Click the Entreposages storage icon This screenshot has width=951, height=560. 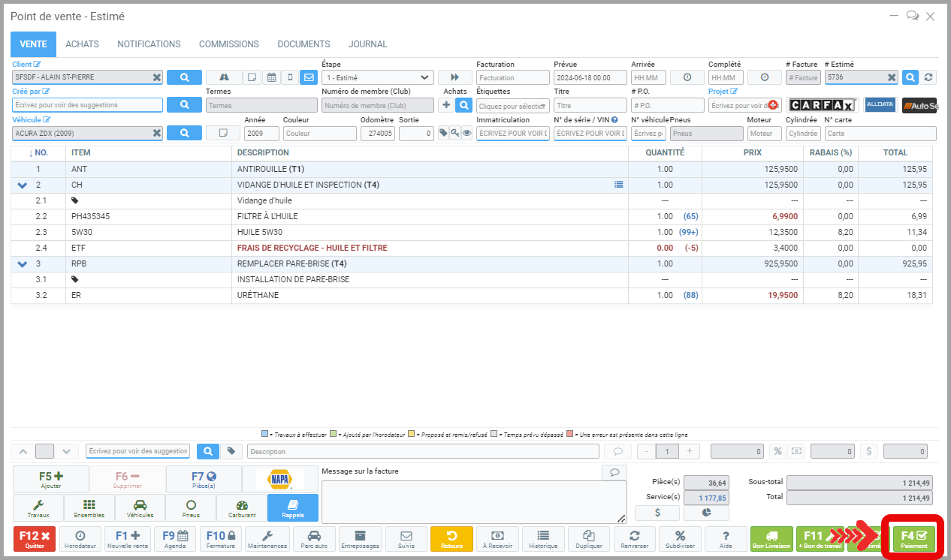tap(360, 539)
